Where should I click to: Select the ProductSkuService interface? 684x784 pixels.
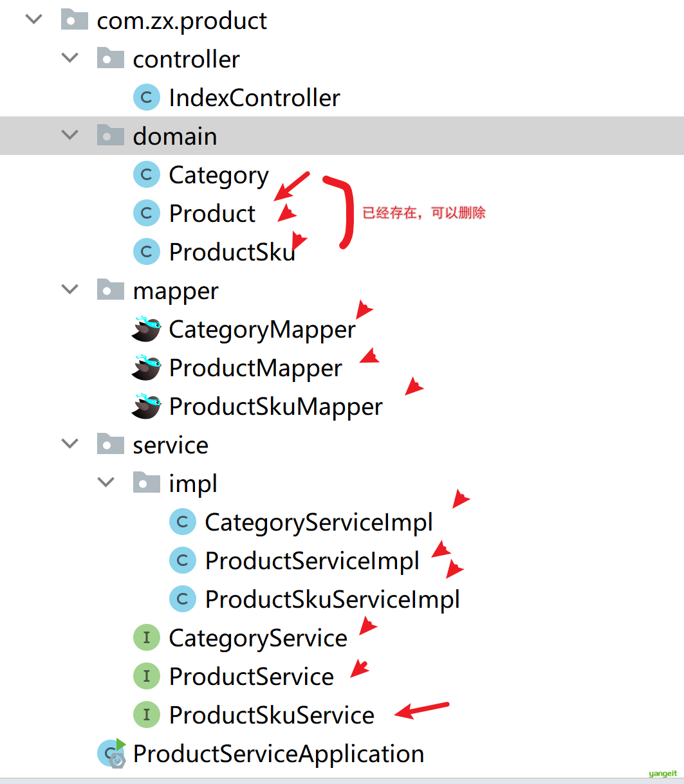pyautogui.click(x=272, y=715)
